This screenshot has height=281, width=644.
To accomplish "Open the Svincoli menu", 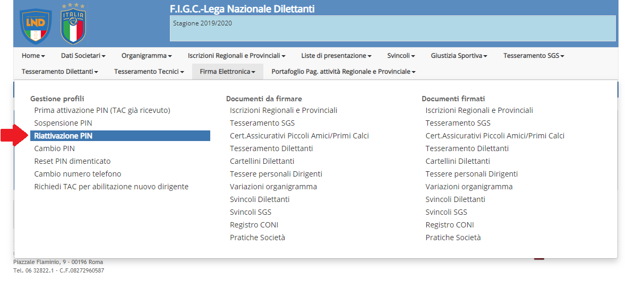I will click(x=401, y=56).
